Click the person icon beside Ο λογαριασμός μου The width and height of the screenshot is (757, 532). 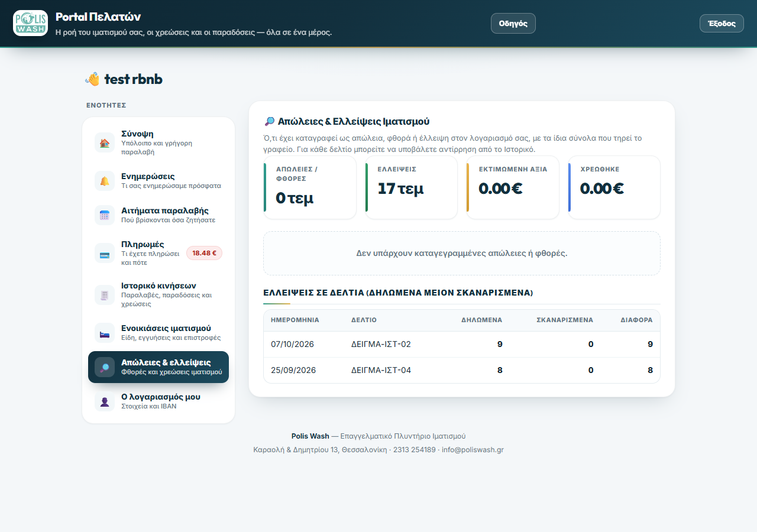coord(105,401)
